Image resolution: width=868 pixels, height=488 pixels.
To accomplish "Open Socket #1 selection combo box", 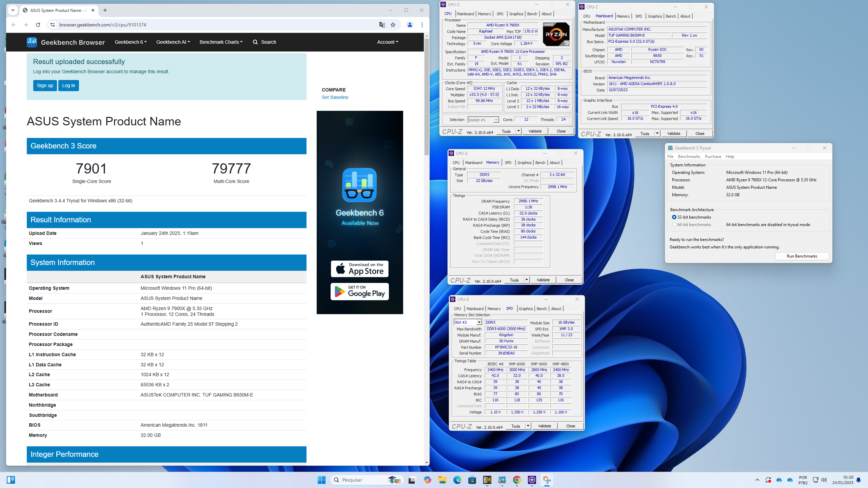I will click(483, 120).
